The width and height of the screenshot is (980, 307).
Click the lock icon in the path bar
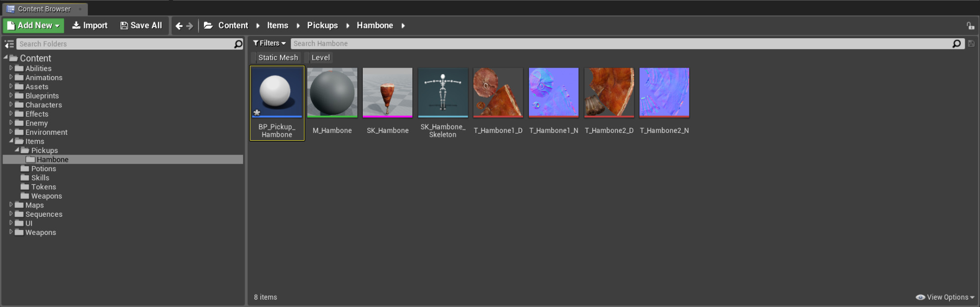(x=970, y=26)
